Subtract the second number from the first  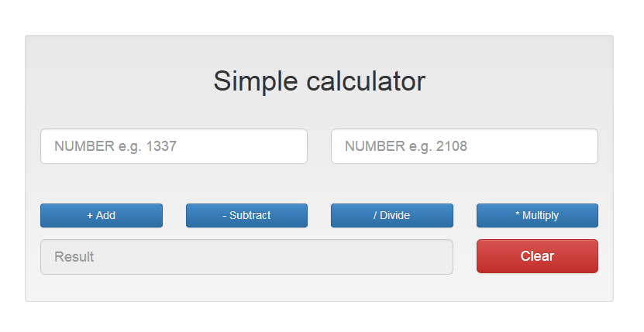point(246,215)
